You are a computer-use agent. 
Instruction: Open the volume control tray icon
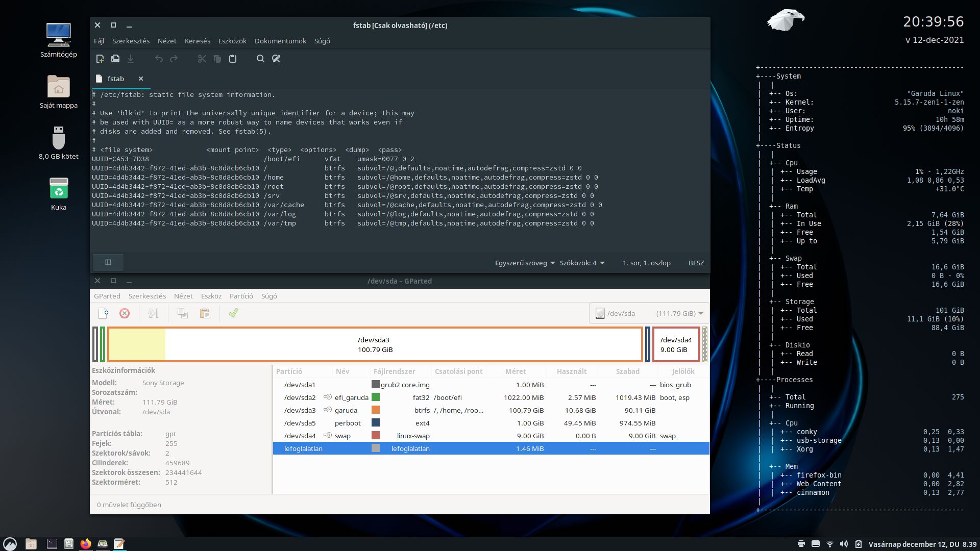tap(844, 544)
